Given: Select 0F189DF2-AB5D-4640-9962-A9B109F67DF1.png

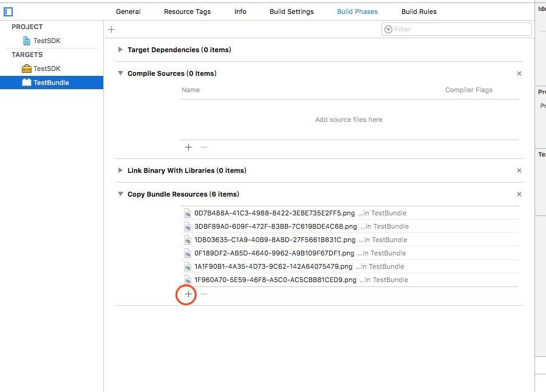Looking at the screenshot, I should click(x=349, y=253).
